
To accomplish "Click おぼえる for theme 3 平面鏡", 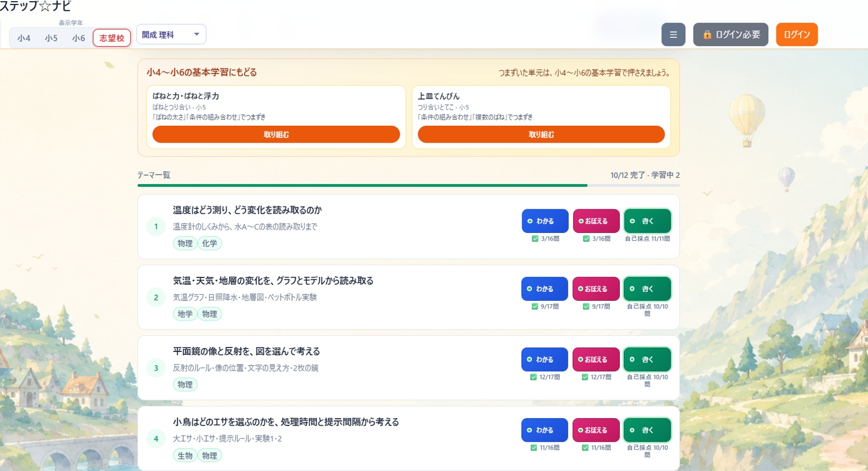I will coord(596,359).
